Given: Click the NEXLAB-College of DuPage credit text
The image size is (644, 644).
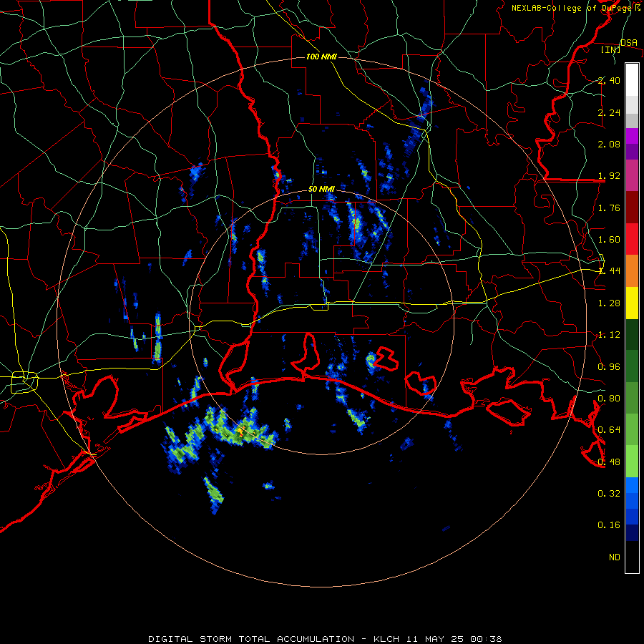Looking at the screenshot, I should pyautogui.click(x=572, y=8).
